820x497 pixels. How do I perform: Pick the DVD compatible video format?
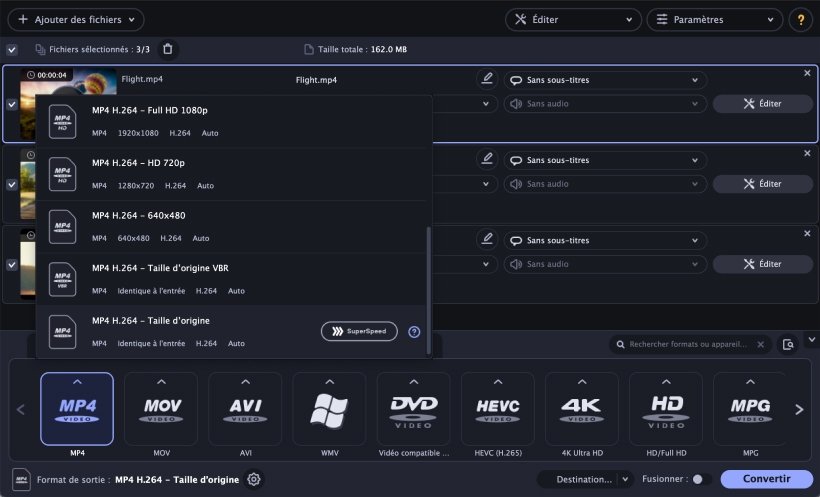tap(414, 409)
